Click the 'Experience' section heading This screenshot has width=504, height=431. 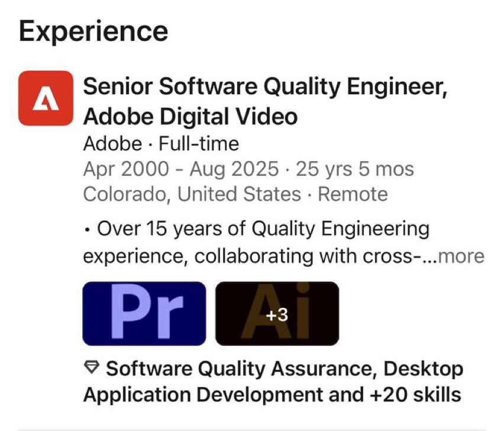pos(93,31)
